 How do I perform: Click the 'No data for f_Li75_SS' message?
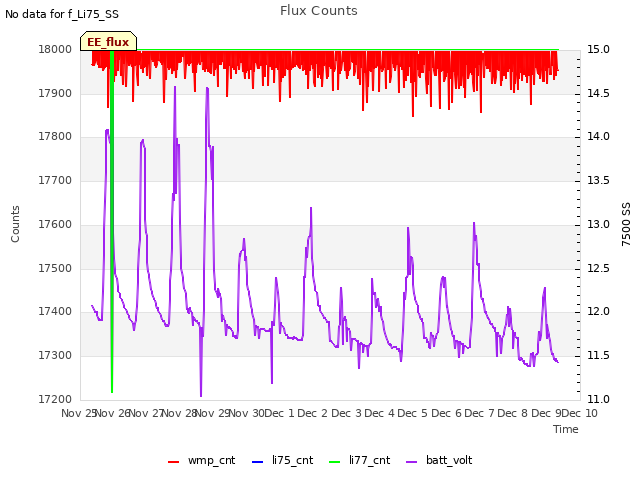click(x=62, y=14)
